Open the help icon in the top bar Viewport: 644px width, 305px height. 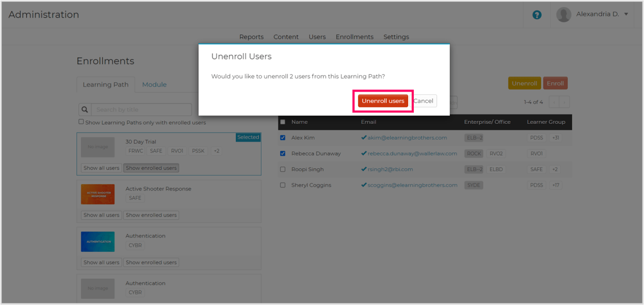(x=536, y=15)
